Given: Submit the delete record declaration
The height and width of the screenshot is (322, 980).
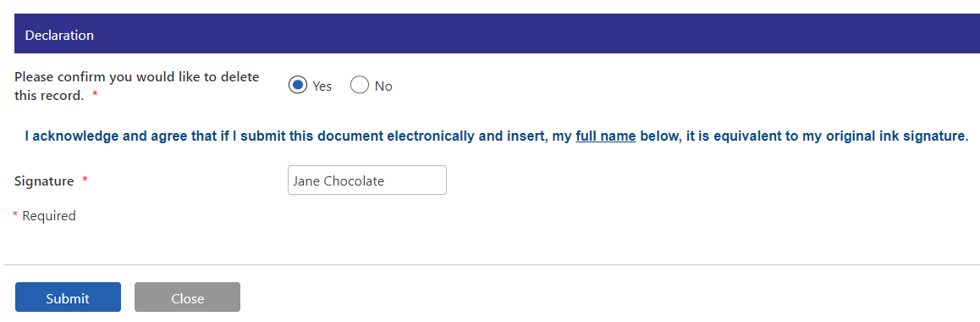Looking at the screenshot, I should [x=68, y=297].
